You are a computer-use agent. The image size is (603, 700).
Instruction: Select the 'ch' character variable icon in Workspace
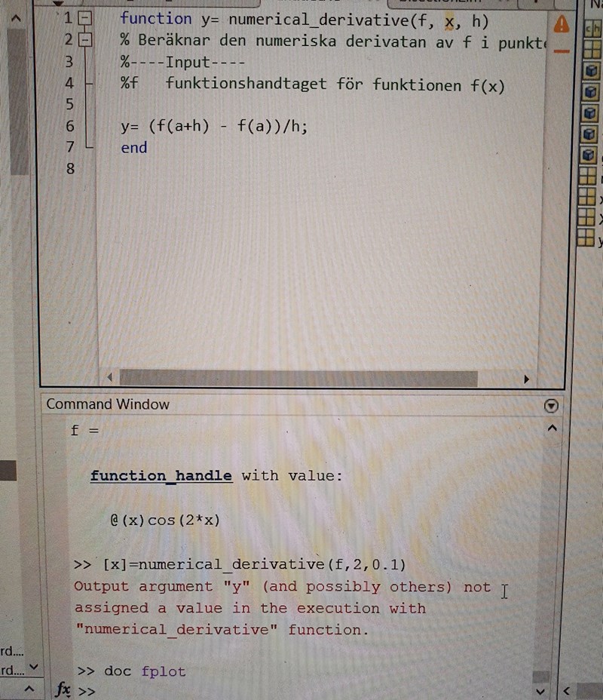tap(592, 29)
